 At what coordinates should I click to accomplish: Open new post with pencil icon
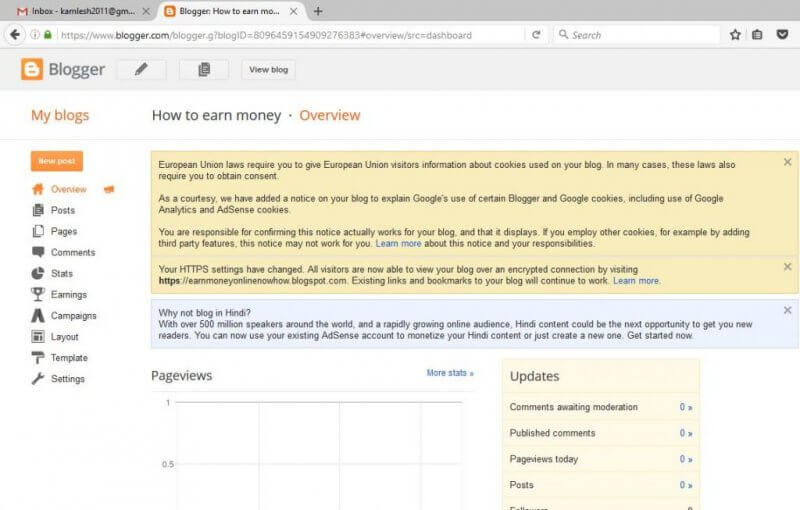click(141, 69)
